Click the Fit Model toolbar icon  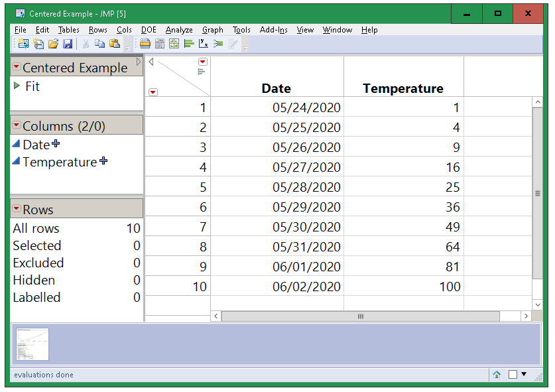tap(218, 44)
